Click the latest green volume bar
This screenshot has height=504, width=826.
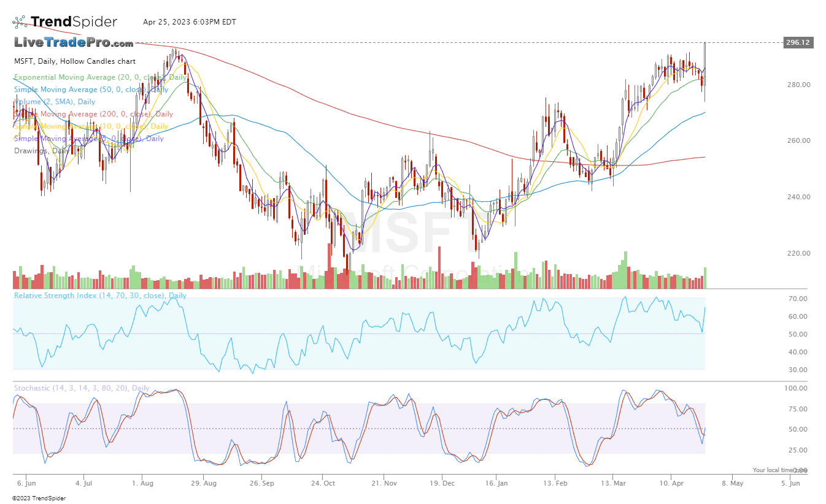pos(705,278)
